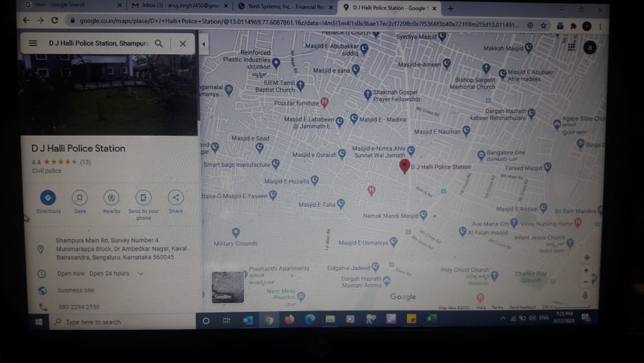Click the browser address bar URL
This screenshot has height=363, width=644.
(298, 22)
